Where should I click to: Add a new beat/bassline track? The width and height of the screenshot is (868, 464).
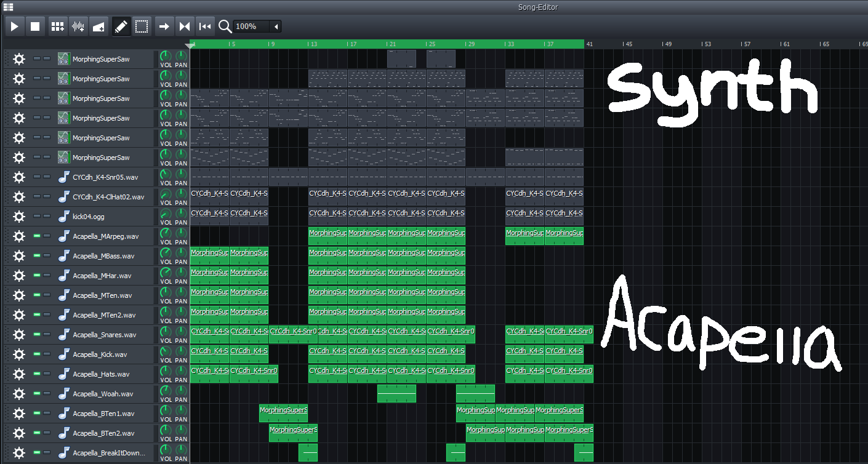point(57,26)
